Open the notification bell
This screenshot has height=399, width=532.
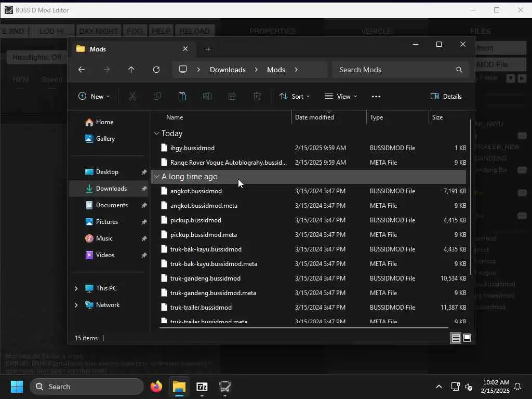[517, 387]
